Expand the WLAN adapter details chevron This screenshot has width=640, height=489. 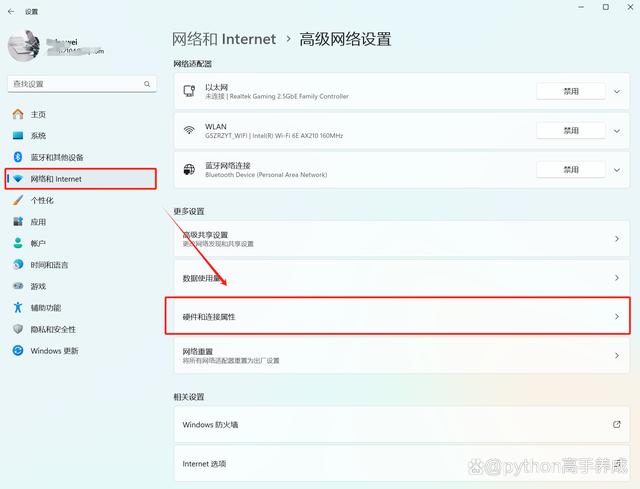point(617,131)
